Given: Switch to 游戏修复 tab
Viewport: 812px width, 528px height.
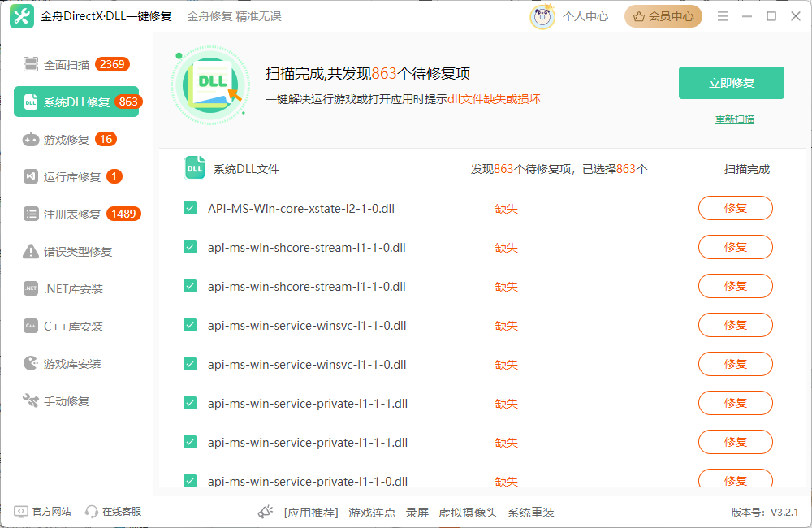Looking at the screenshot, I should (x=76, y=140).
